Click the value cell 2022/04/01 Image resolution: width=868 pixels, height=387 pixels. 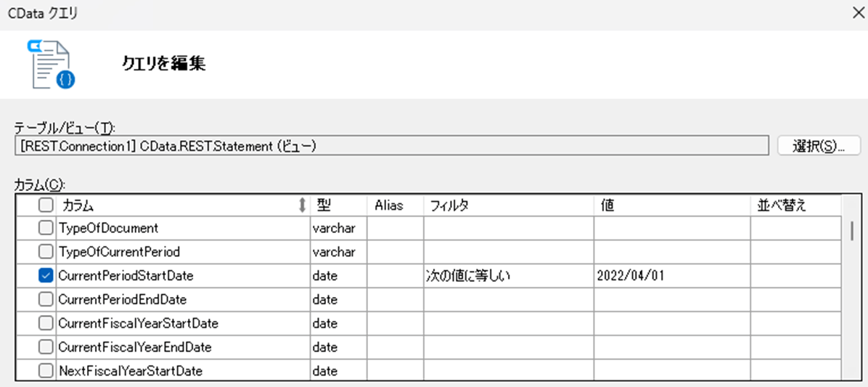tap(673, 276)
